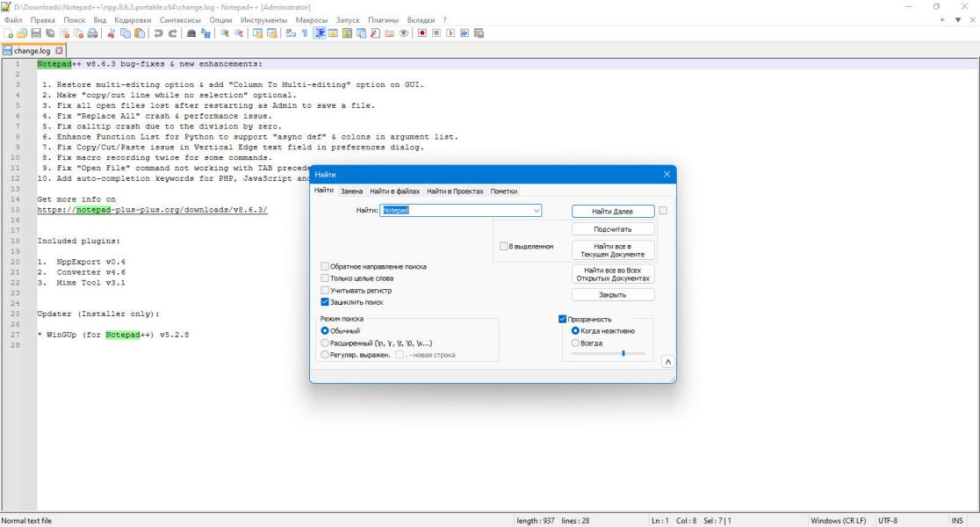Click the Print toolbar icon
Screen dimensions: 980x527
pyautogui.click(x=92, y=33)
